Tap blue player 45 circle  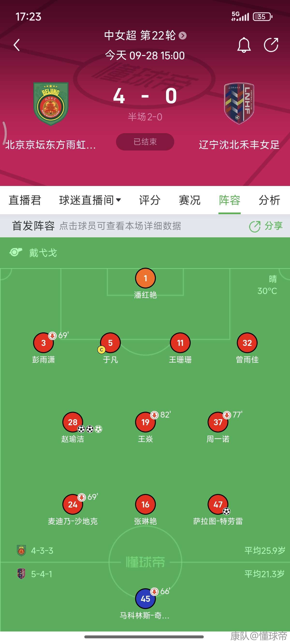click(x=145, y=598)
